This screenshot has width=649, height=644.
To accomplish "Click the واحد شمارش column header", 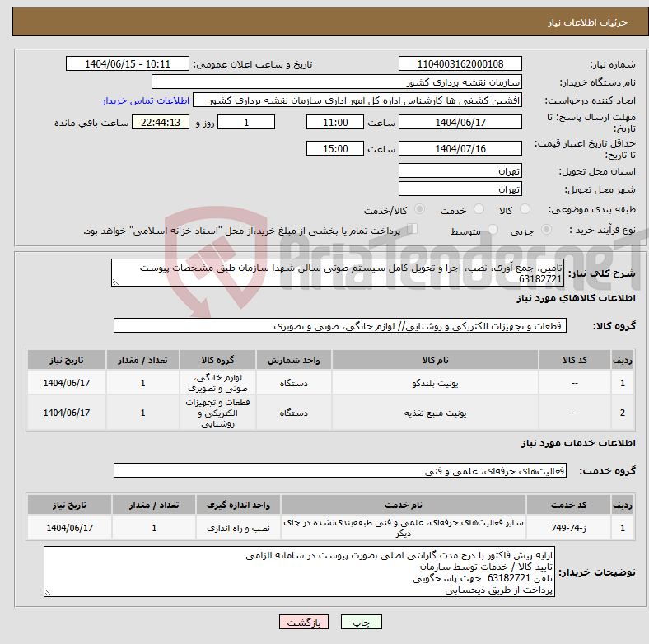I will [x=293, y=360].
